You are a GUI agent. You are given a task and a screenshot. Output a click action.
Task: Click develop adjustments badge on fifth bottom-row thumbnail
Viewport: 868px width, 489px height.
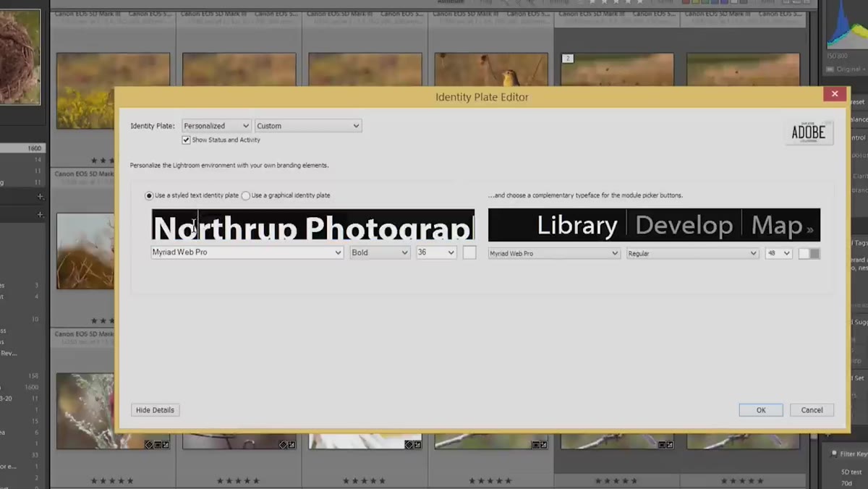[670, 445]
